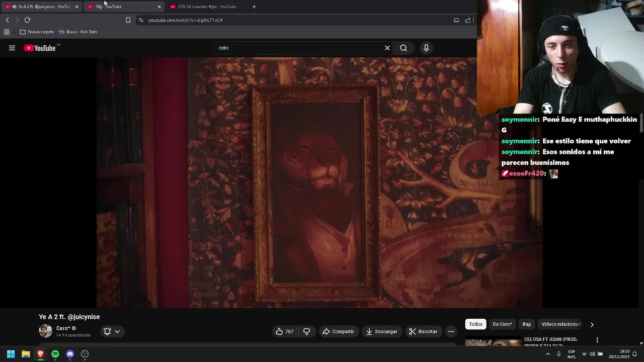Click the address bar URL

pos(185,20)
